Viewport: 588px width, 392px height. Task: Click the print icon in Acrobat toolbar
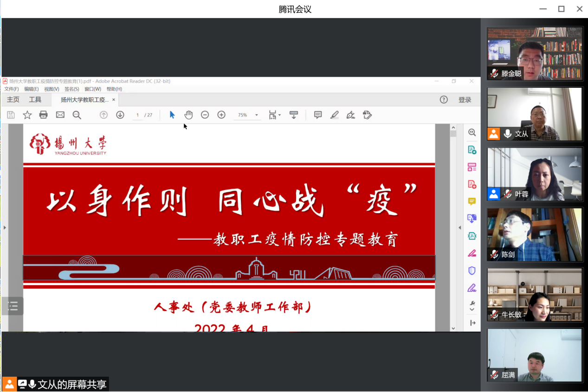point(44,115)
